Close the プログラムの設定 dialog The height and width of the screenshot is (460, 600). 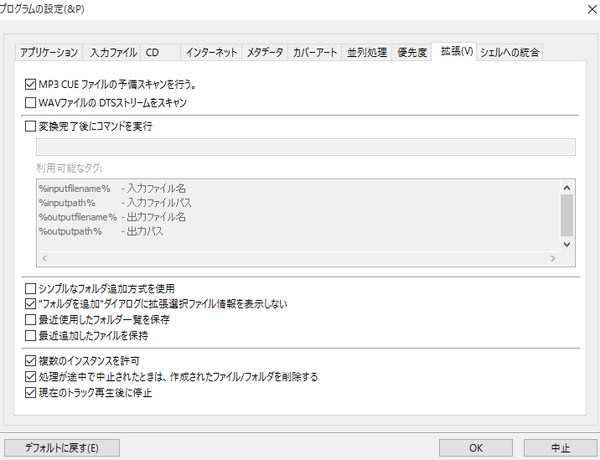[592, 9]
